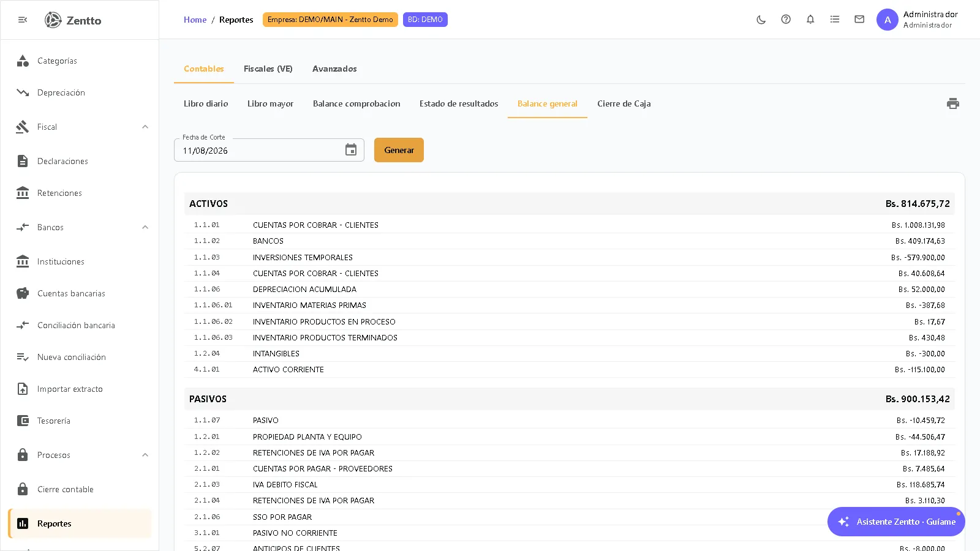Open the calendar date picker icon
This screenshot has height=551, width=980.
[x=351, y=150]
